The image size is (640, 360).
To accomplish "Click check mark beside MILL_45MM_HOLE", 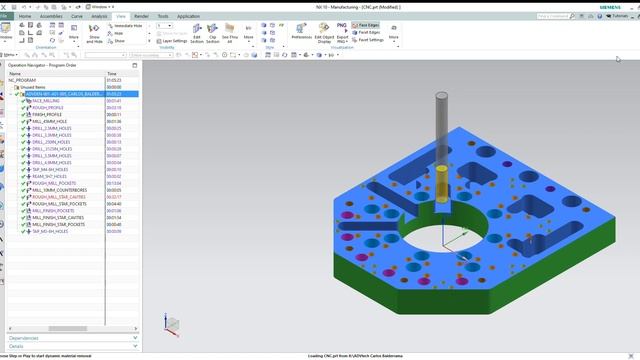I will [23, 122].
